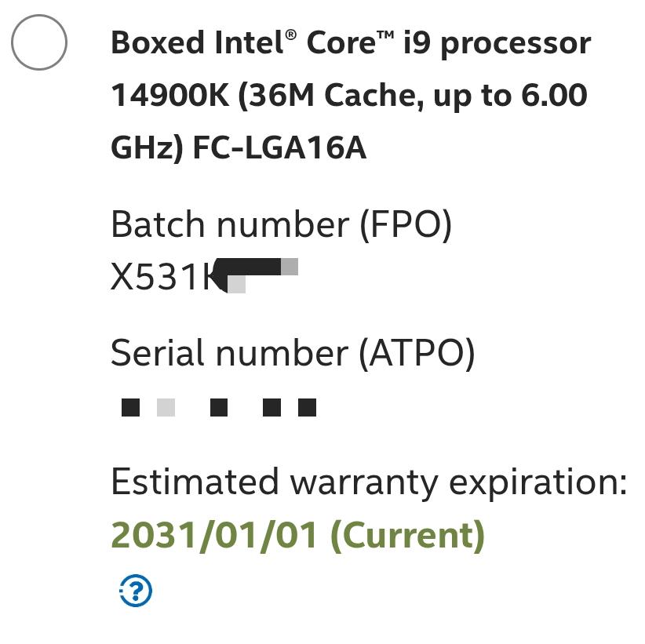The height and width of the screenshot is (644, 645).
Task: Click the registered trademark symbol after Intel
Action: (291, 35)
